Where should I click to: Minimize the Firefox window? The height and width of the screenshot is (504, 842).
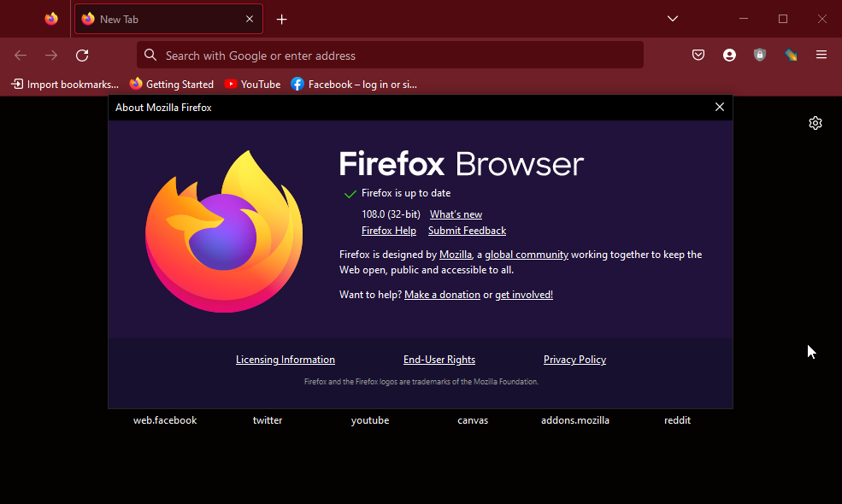[x=744, y=19]
